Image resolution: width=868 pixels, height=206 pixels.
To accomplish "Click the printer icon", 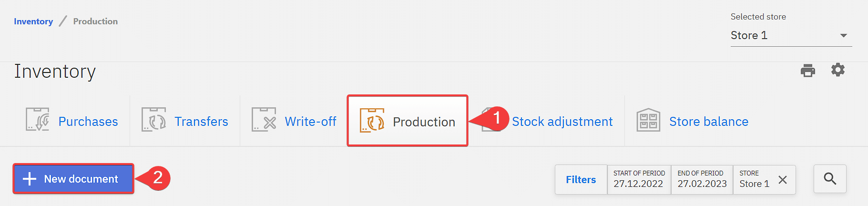I will coord(807,71).
